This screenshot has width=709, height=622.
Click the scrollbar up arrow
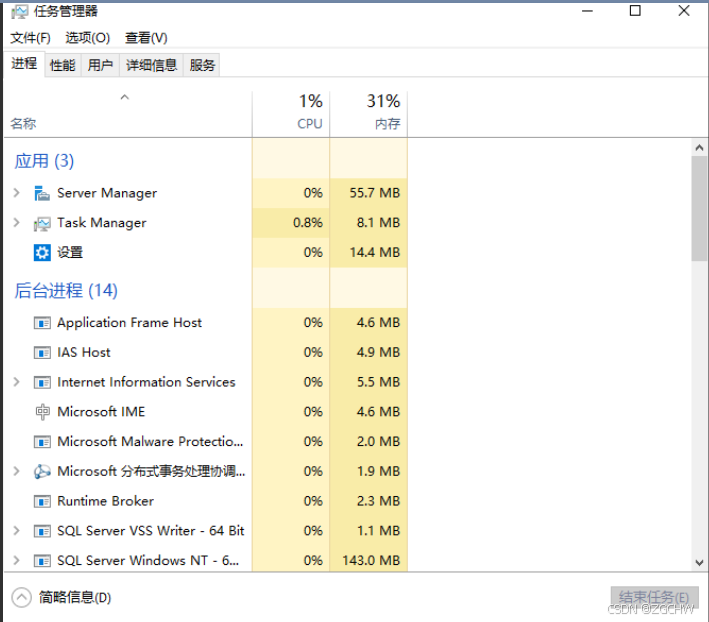click(699, 147)
